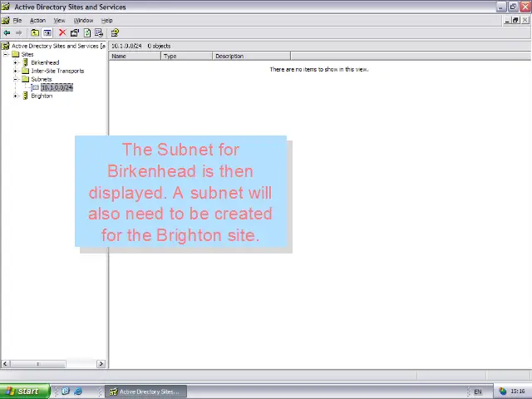Click the Refresh toolbar icon
Screen dimensions: 532x399
87,32
